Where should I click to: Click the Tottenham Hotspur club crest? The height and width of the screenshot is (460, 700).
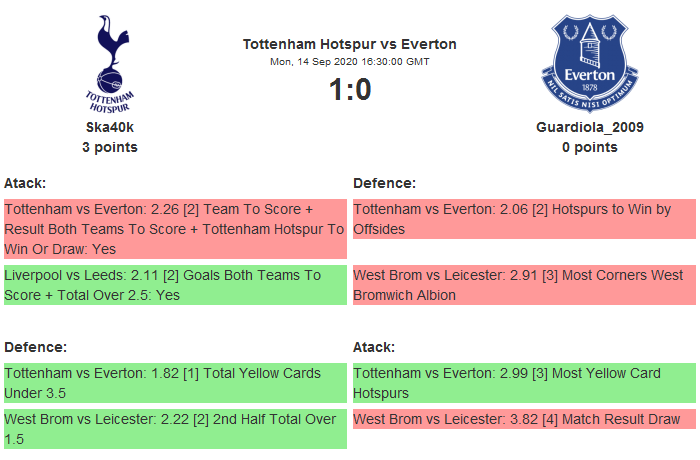(x=110, y=63)
